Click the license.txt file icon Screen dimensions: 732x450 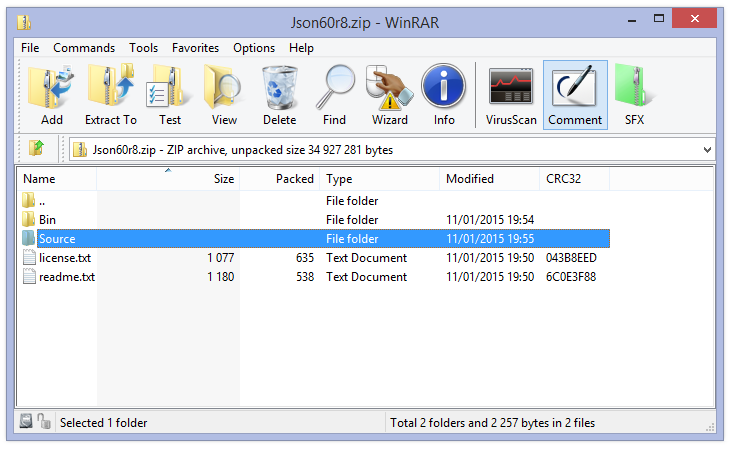coord(29,257)
